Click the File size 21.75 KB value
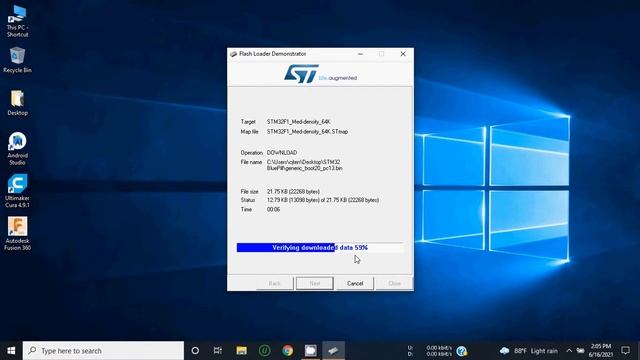The height and width of the screenshot is (360, 640). pos(293,191)
